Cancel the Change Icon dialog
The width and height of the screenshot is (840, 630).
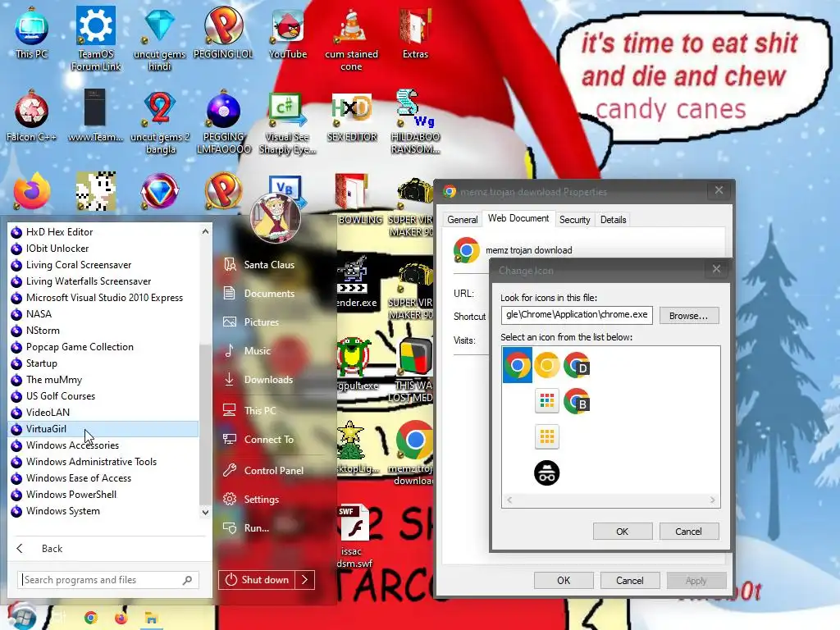click(x=688, y=532)
